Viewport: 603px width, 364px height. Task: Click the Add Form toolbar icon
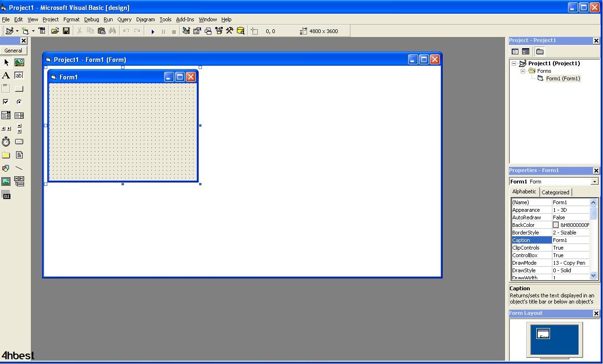(x=25, y=31)
